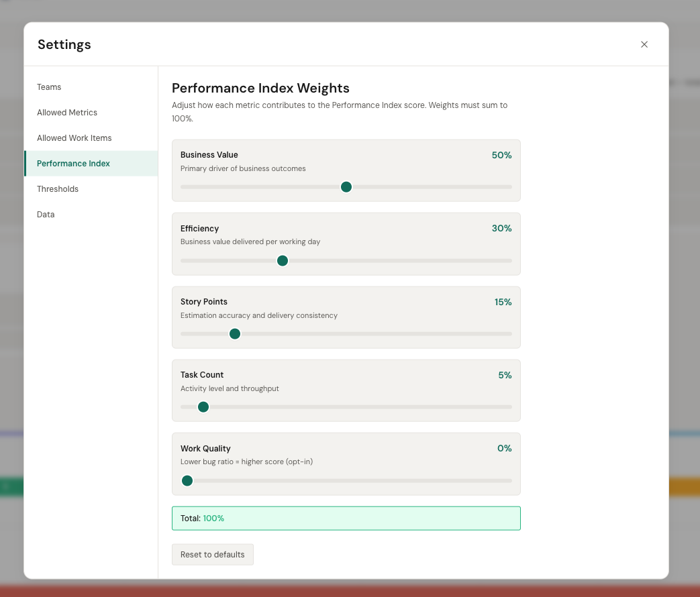The height and width of the screenshot is (597, 700).
Task: Click the 50% value next to Business Value
Action: pos(501,155)
